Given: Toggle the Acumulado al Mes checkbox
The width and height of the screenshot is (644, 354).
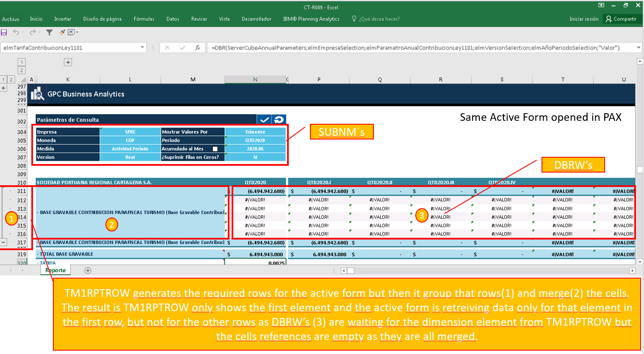Looking at the screenshot, I should pos(215,149).
